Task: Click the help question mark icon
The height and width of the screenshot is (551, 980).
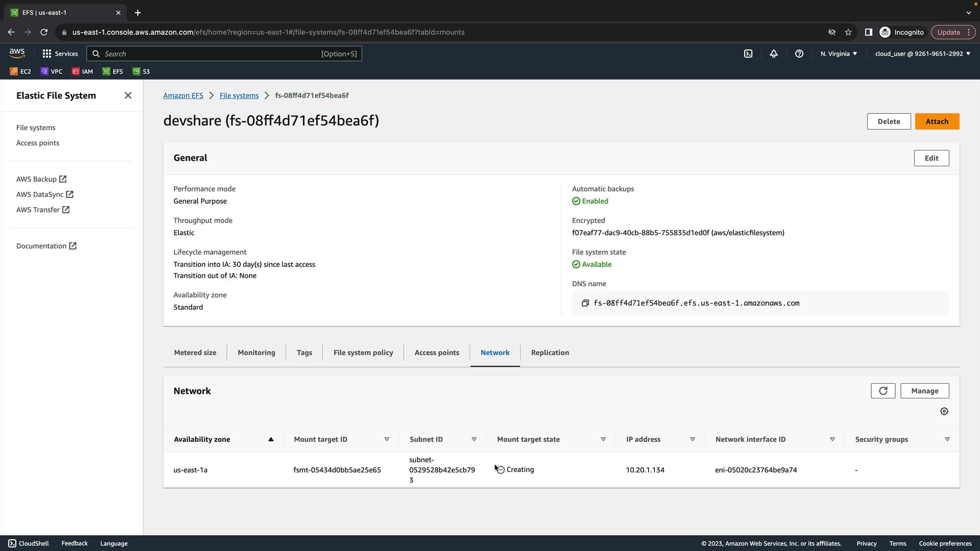Action: pos(799,54)
